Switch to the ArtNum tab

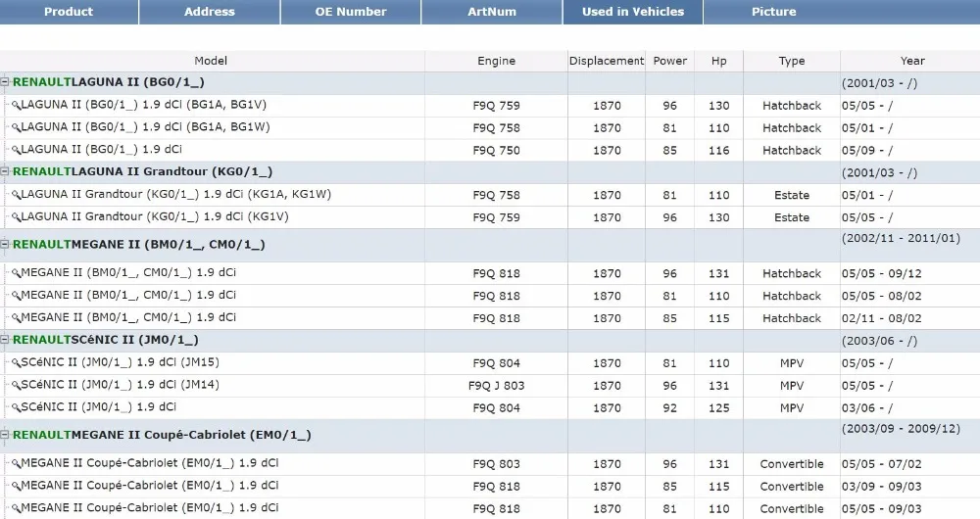click(492, 12)
